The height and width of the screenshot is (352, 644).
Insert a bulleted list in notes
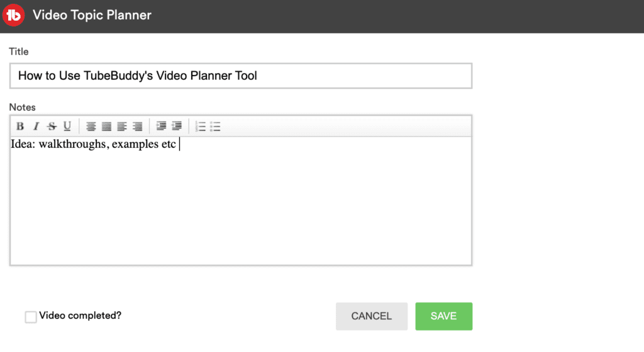pos(216,127)
